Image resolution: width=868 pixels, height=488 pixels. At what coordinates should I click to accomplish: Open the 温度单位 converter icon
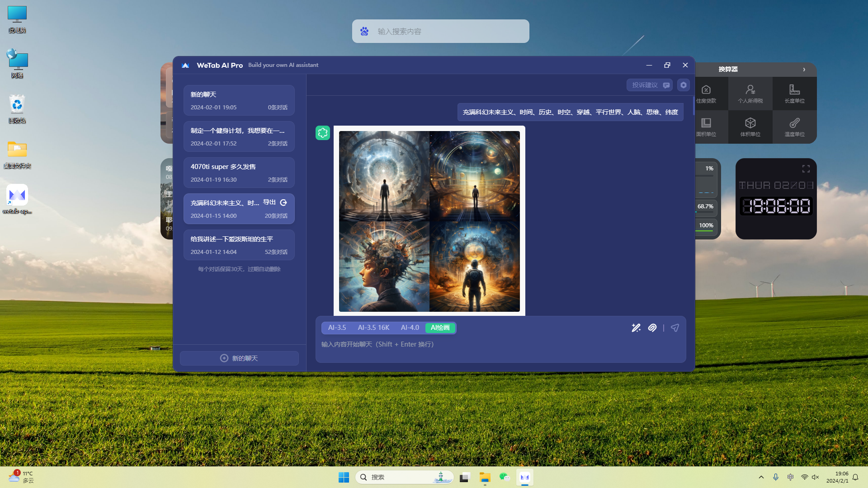click(x=794, y=127)
